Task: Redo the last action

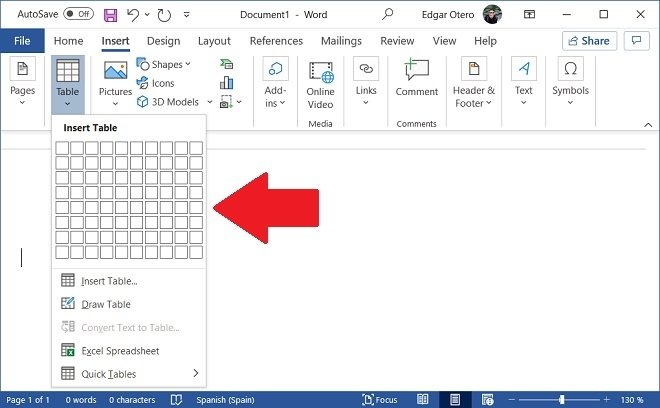Action: pos(164,15)
